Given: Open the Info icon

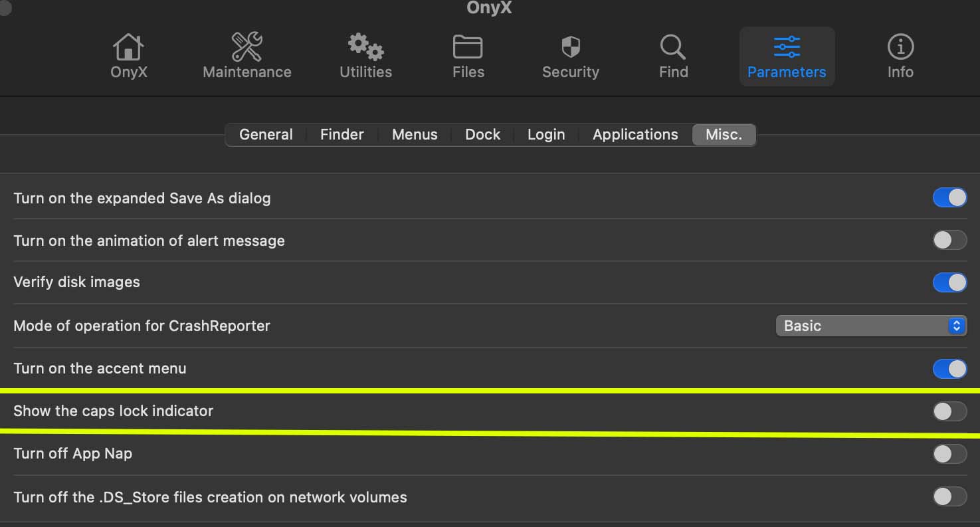Looking at the screenshot, I should 900,48.
